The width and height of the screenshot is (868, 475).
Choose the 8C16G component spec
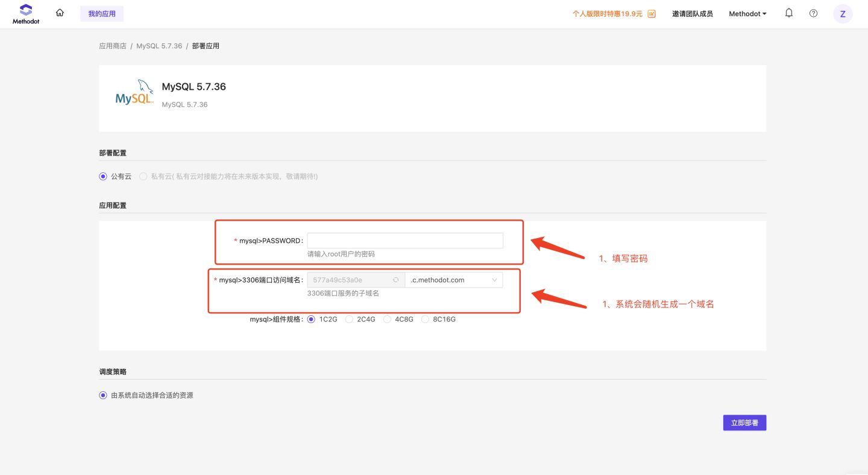426,319
